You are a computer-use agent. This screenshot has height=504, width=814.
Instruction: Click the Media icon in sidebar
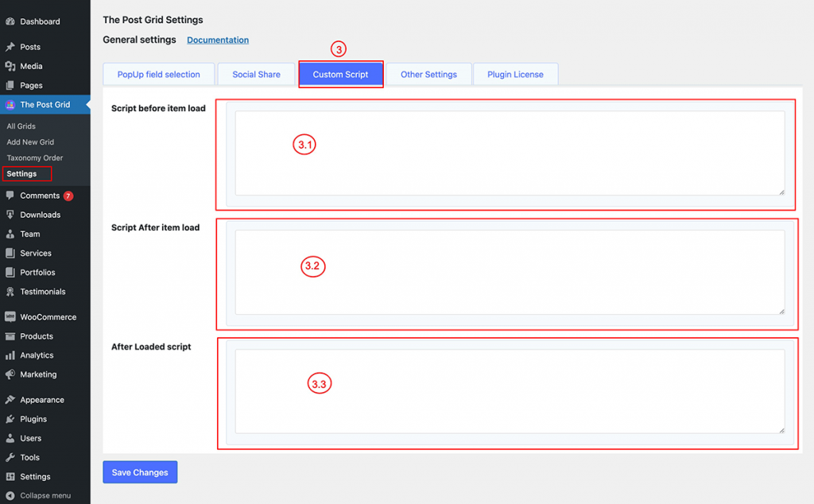point(10,66)
